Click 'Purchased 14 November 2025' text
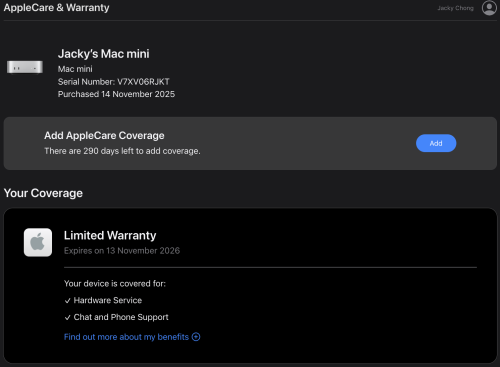This screenshot has width=500, height=367. click(116, 94)
